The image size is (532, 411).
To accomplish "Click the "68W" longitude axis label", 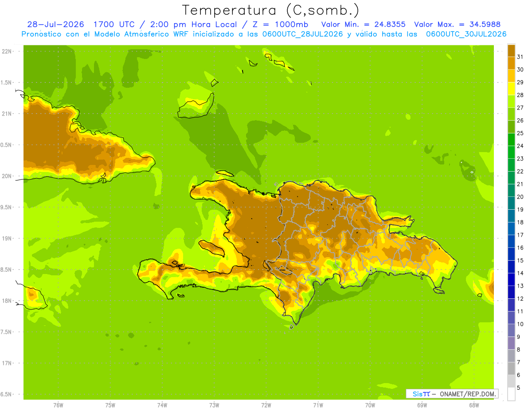I will 474,405.
